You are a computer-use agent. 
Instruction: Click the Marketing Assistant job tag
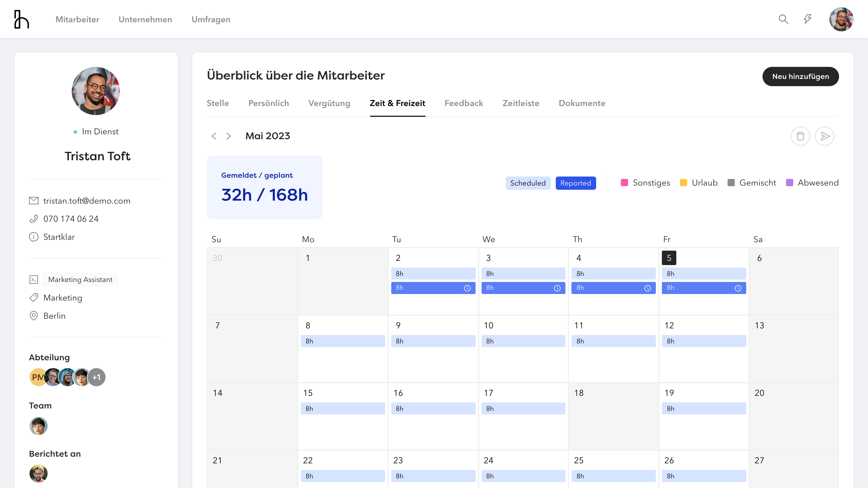pos(80,280)
